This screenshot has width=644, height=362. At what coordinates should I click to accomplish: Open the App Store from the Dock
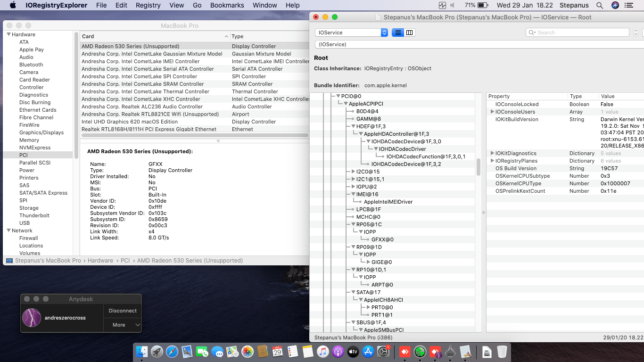(x=368, y=352)
